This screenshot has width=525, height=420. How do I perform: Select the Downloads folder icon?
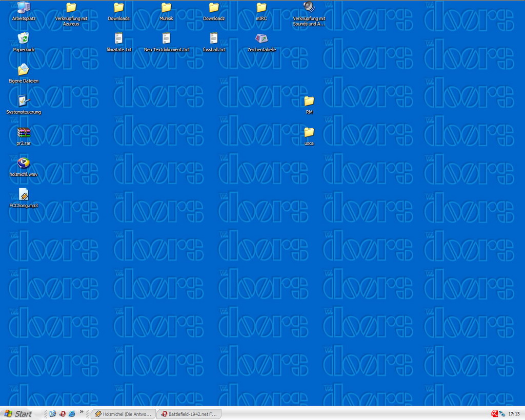tap(118, 11)
